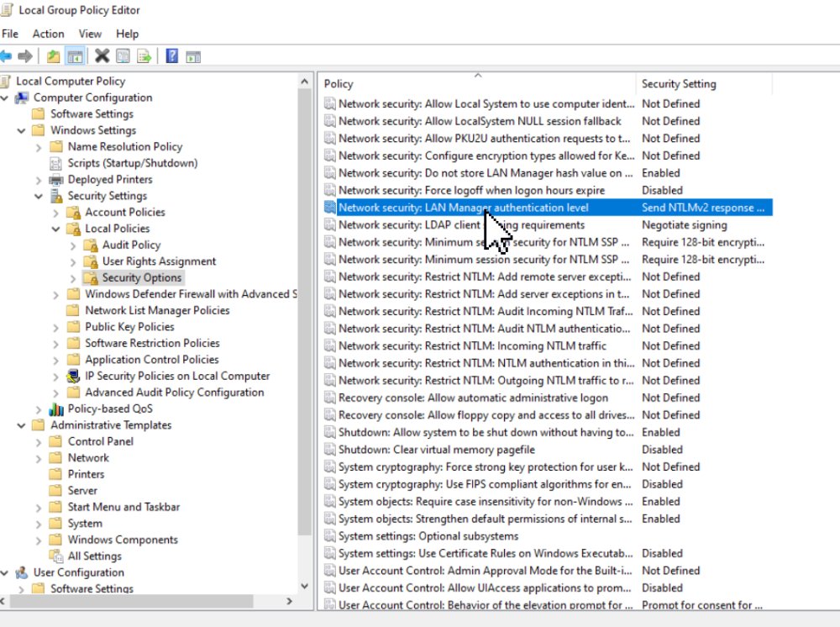Select Application Control Policies folder
The image size is (840, 627).
151,360
